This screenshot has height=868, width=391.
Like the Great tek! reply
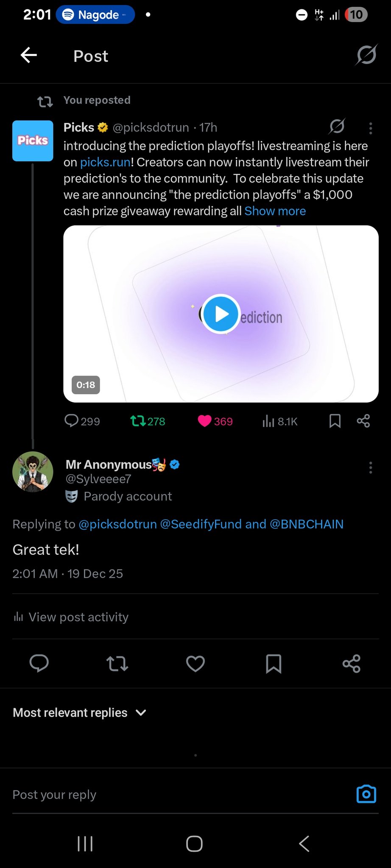pos(195,664)
